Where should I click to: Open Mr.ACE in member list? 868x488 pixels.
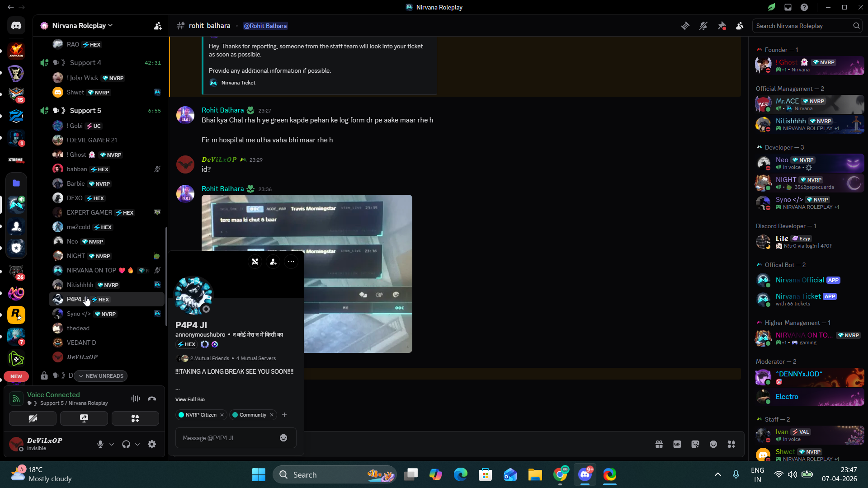point(809,104)
